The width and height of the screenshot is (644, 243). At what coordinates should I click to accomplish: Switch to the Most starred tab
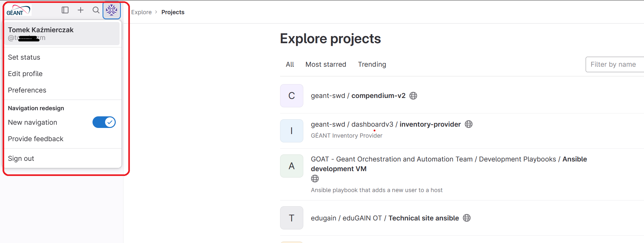(x=326, y=64)
